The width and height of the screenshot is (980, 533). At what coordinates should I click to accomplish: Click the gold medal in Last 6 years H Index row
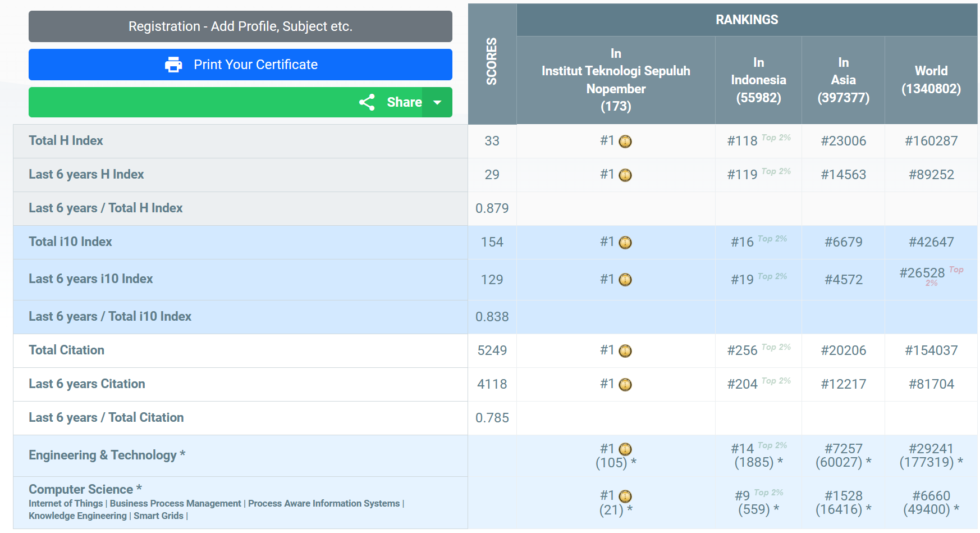(625, 175)
